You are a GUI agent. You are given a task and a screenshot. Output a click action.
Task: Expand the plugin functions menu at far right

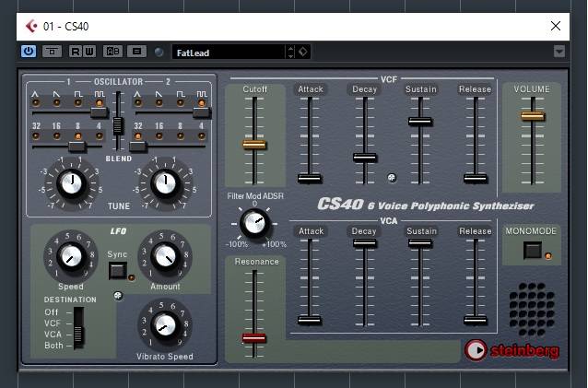559,52
